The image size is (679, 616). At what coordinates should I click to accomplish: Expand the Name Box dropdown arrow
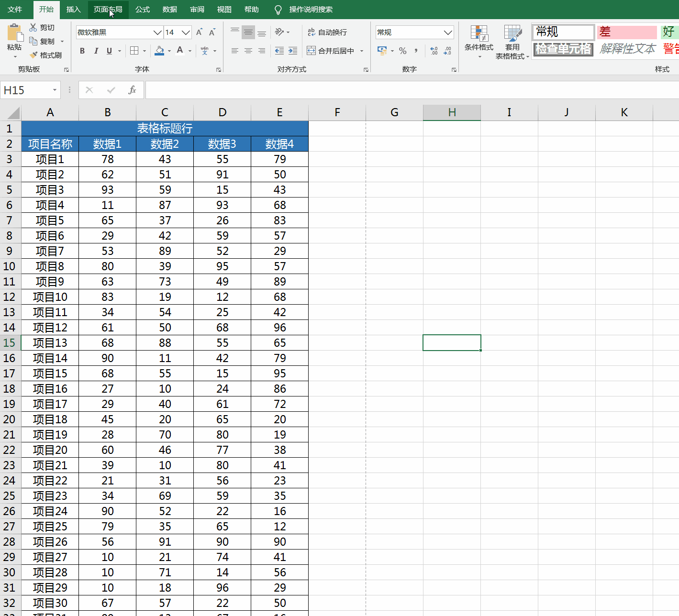click(55, 90)
